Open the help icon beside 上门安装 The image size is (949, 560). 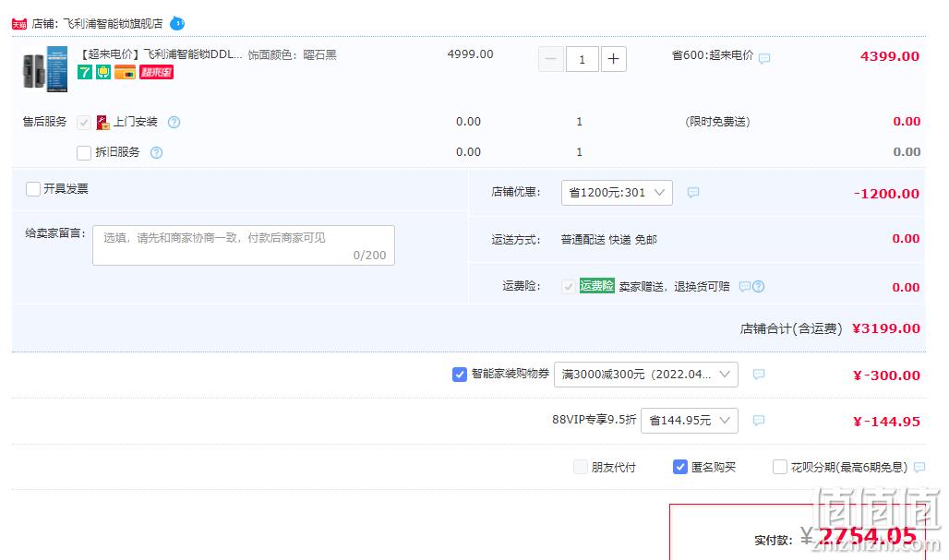174,122
